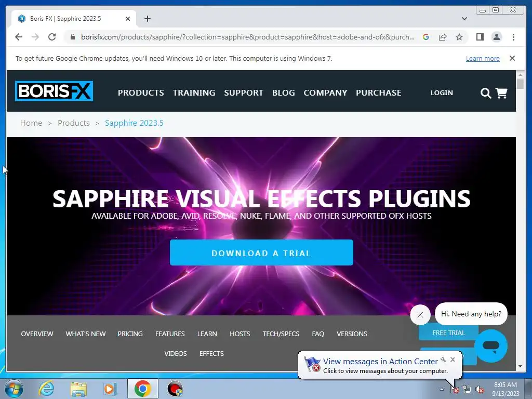Click the LOGIN link
The width and height of the screenshot is (532, 399).
pos(442,92)
